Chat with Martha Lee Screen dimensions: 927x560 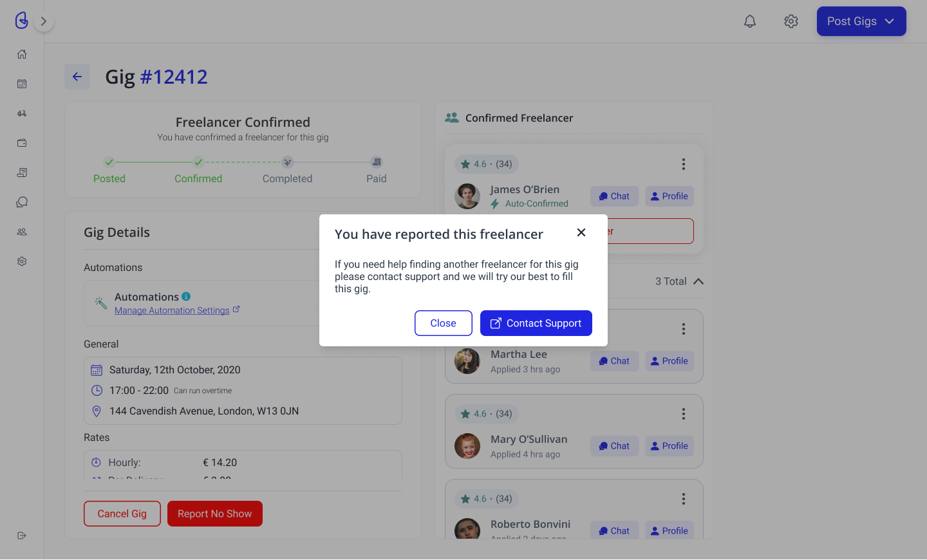(615, 361)
